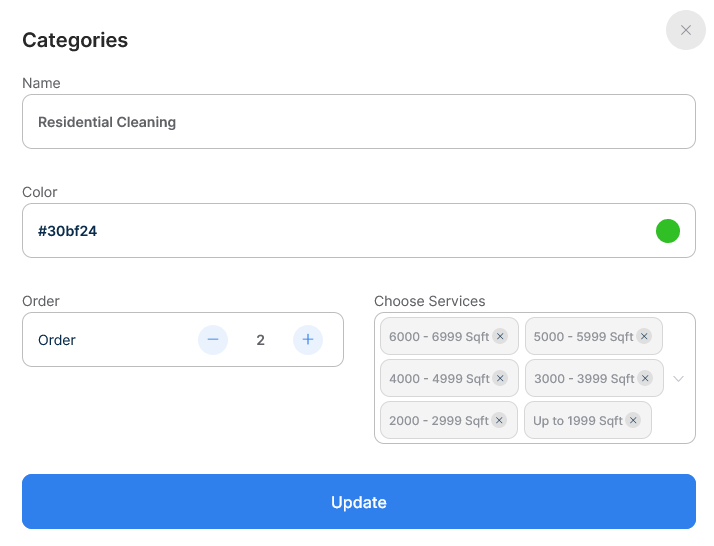
Task: Close the Categories dialog
Action: tap(686, 30)
